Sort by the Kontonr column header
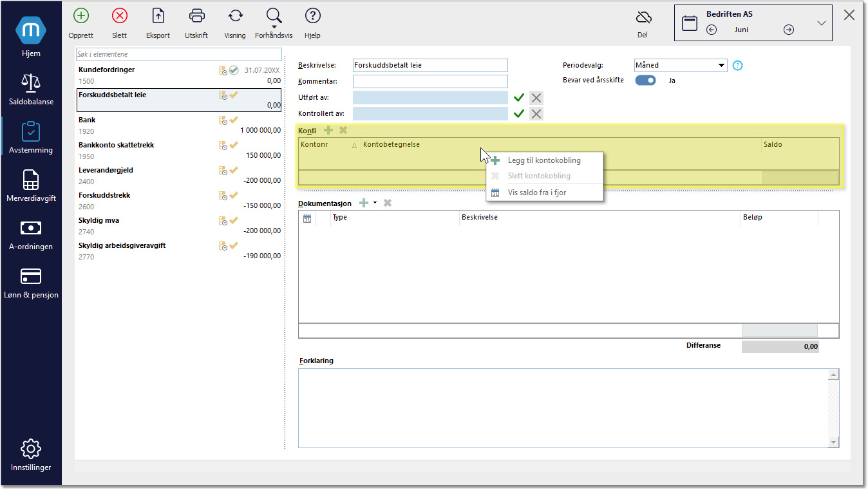The image size is (868, 490). click(329, 145)
